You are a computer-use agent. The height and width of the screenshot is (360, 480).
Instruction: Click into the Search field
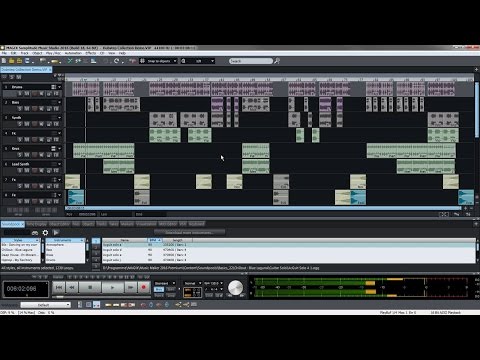point(251,61)
